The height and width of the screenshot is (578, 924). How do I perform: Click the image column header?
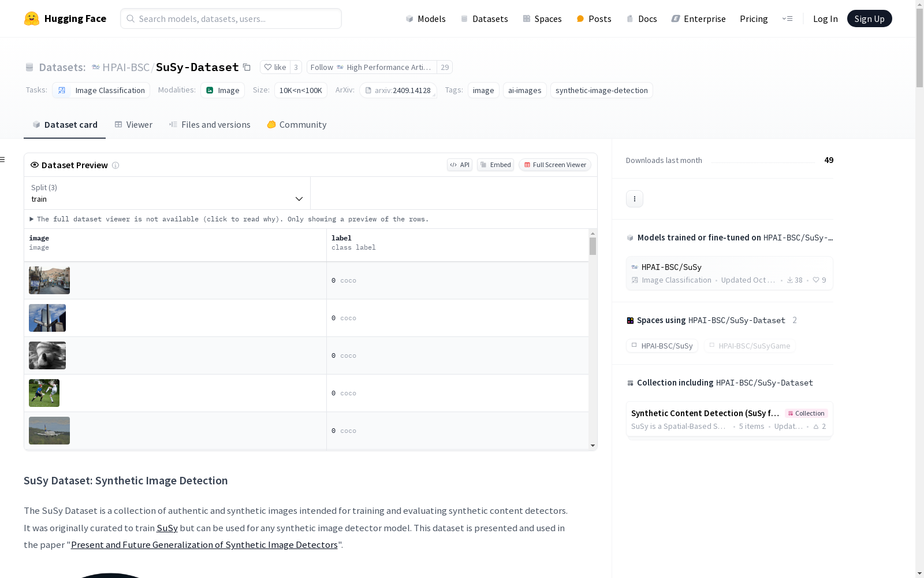tap(176, 245)
